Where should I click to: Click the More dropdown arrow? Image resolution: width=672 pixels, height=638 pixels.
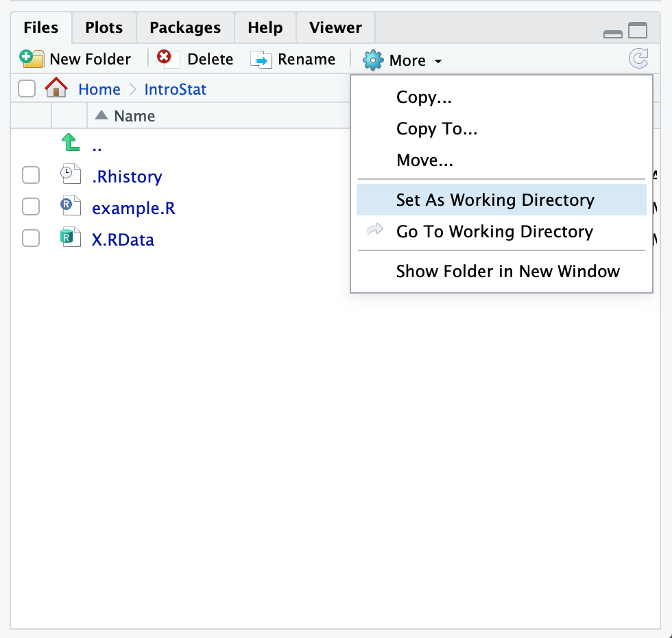[438, 61]
